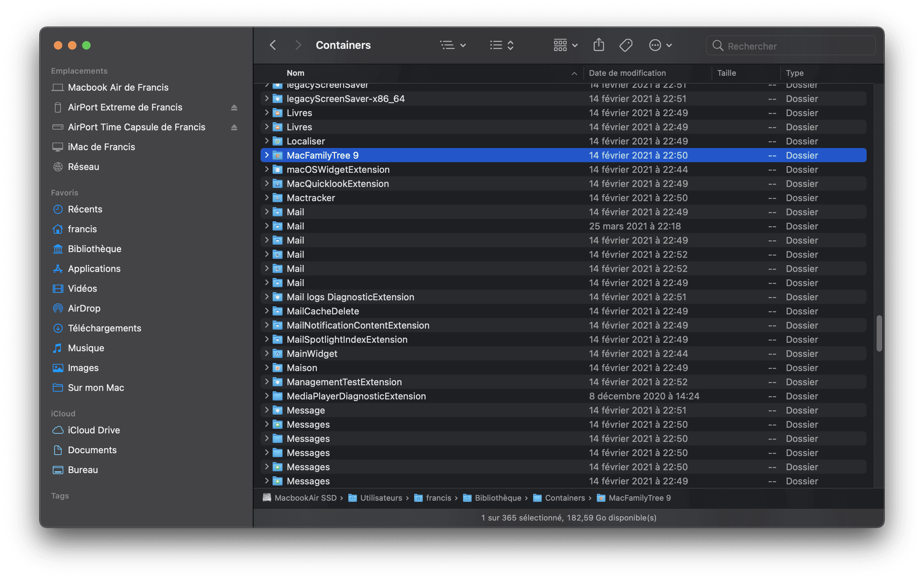The image size is (924, 580).
Task: Click Bibliothèque in the path bar
Action: click(492, 498)
